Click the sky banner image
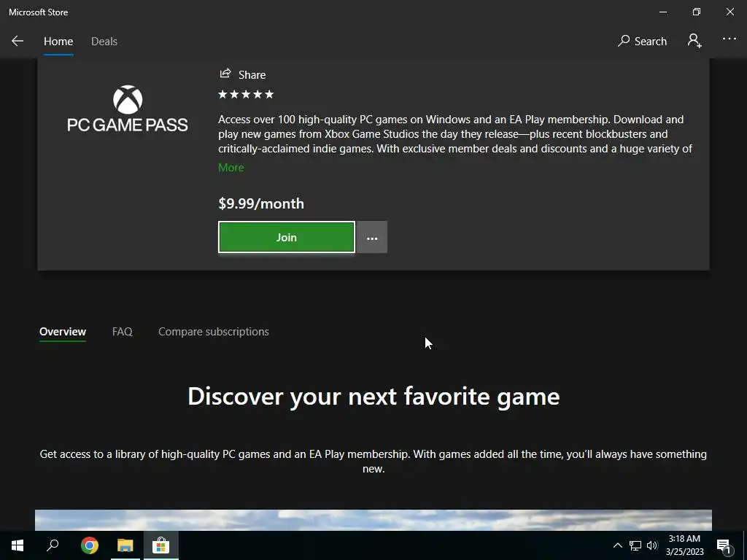747x560 pixels. [373, 520]
